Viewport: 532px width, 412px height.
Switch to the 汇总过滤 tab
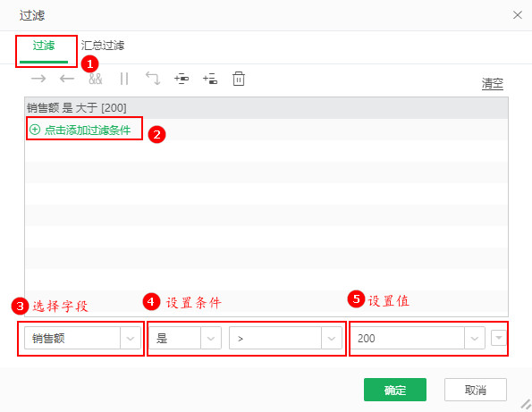point(103,46)
